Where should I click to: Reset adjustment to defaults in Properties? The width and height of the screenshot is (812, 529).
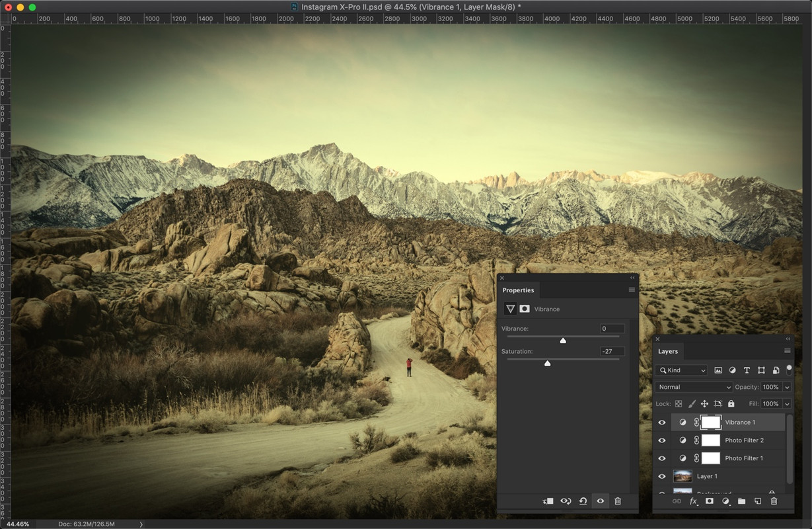pyautogui.click(x=583, y=501)
